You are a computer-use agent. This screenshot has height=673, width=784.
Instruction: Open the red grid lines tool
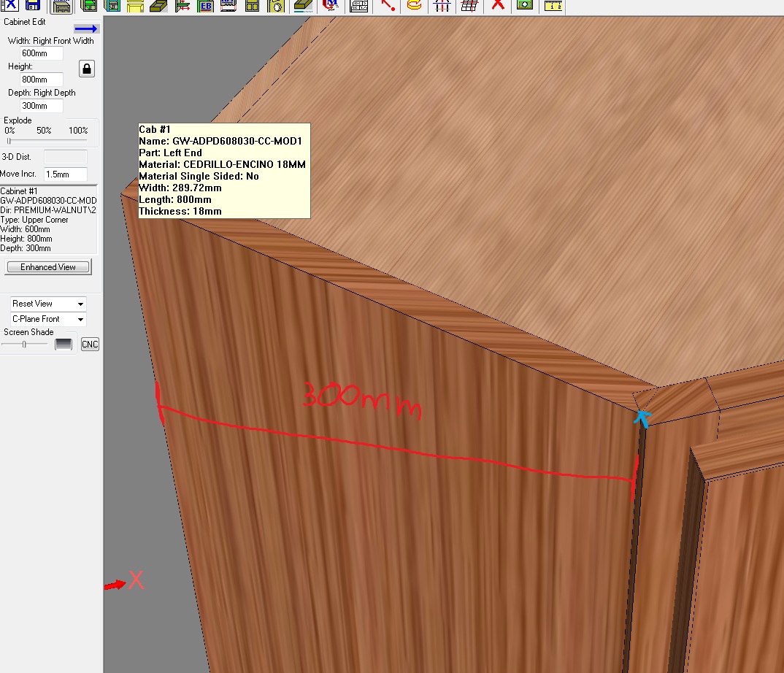click(470, 6)
